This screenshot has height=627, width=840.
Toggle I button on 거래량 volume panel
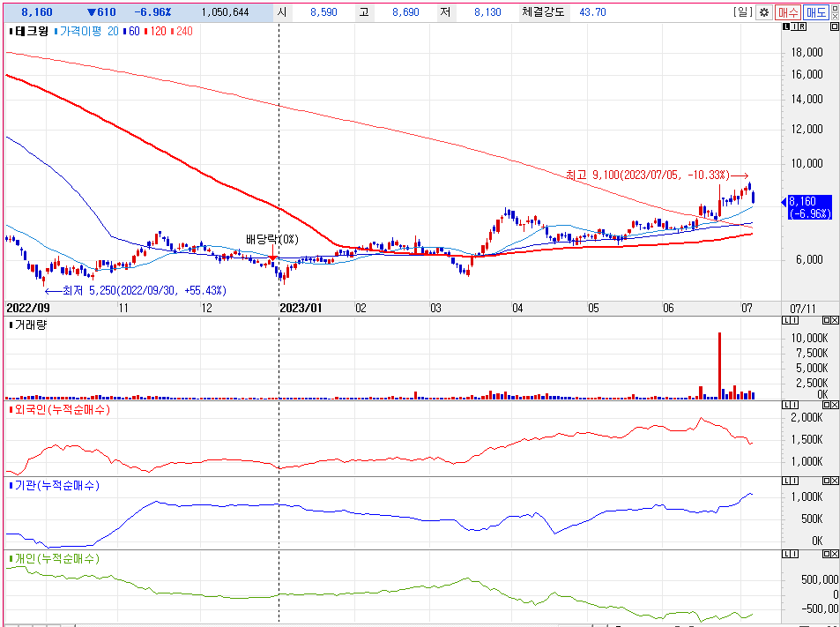[x=794, y=320]
